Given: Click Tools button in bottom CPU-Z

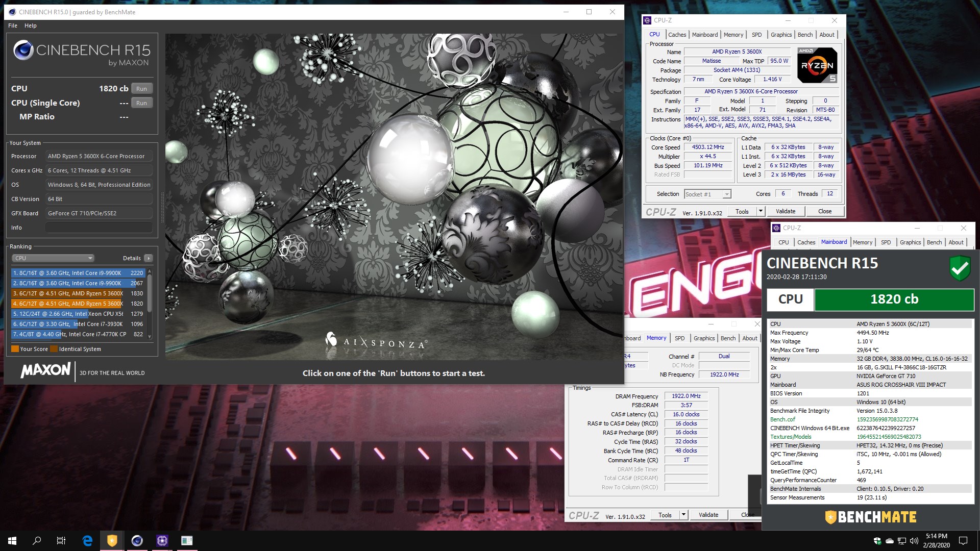Looking at the screenshot, I should [x=665, y=515].
